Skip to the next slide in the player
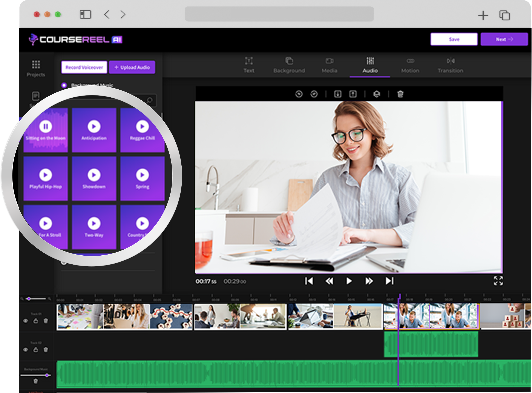 coord(389,281)
